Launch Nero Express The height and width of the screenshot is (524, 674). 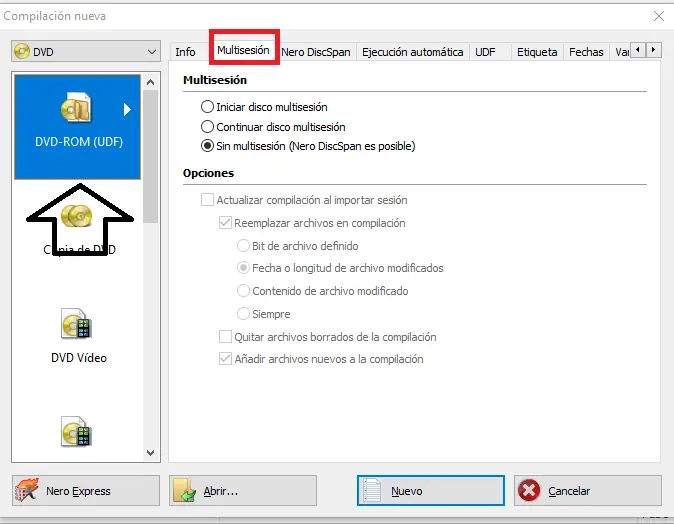coord(86,490)
